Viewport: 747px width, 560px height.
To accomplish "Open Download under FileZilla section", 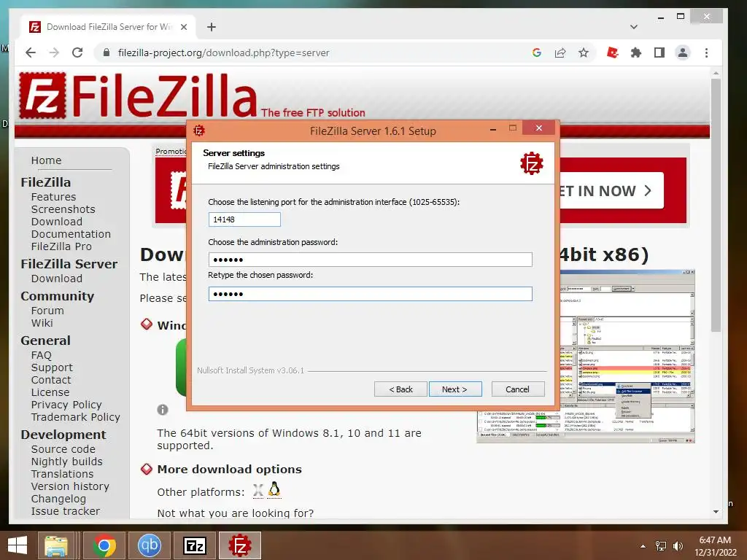I will [57, 222].
